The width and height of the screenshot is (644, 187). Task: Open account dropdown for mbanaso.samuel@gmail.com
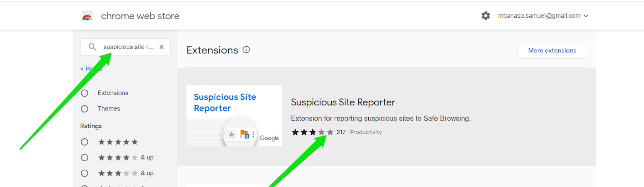click(x=543, y=16)
